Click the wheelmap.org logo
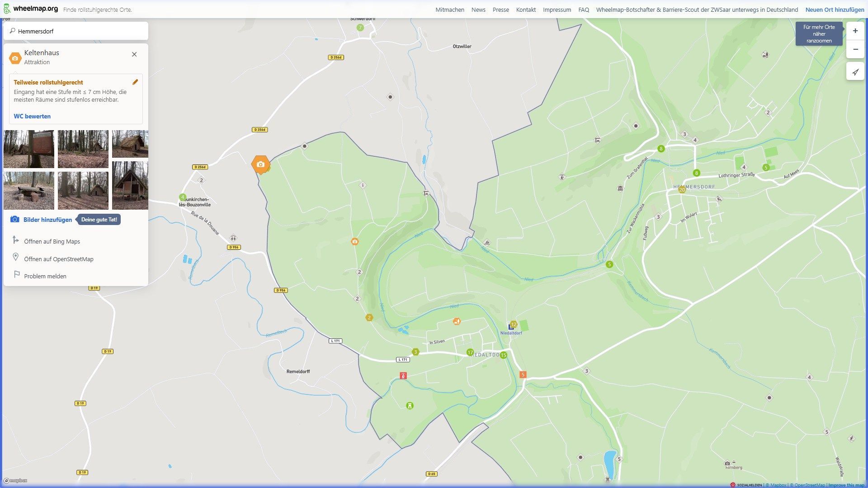The height and width of the screenshot is (488, 868). (x=31, y=9)
